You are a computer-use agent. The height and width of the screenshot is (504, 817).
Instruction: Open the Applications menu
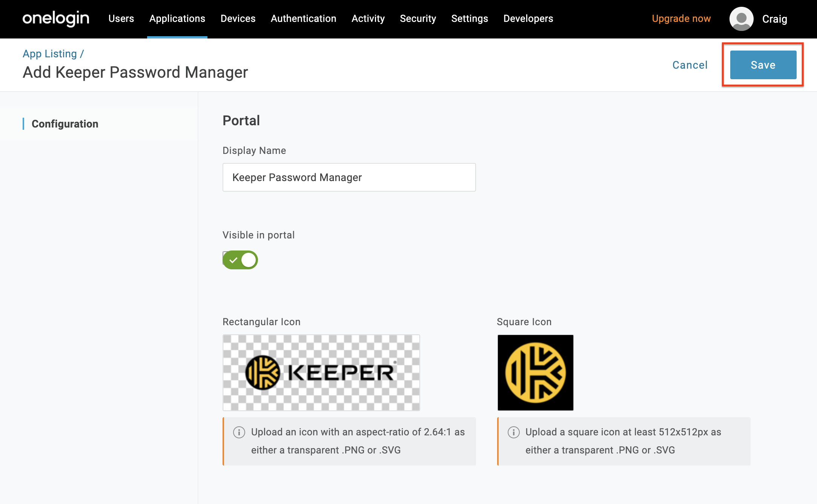click(177, 18)
